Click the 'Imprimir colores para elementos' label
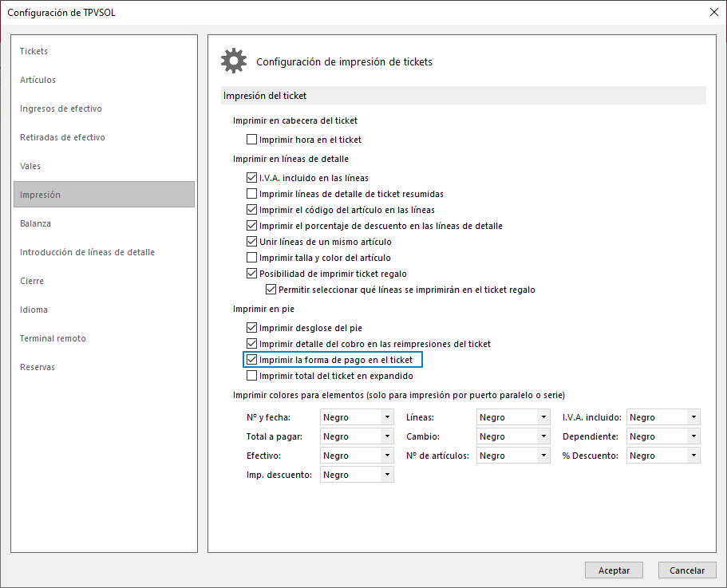 (399, 395)
